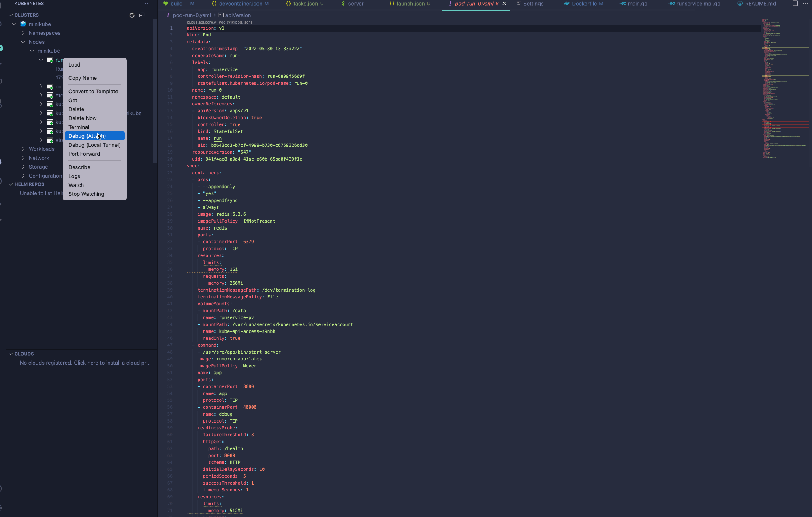Switch to the Settings tab
812x517 pixels.
pos(533,3)
